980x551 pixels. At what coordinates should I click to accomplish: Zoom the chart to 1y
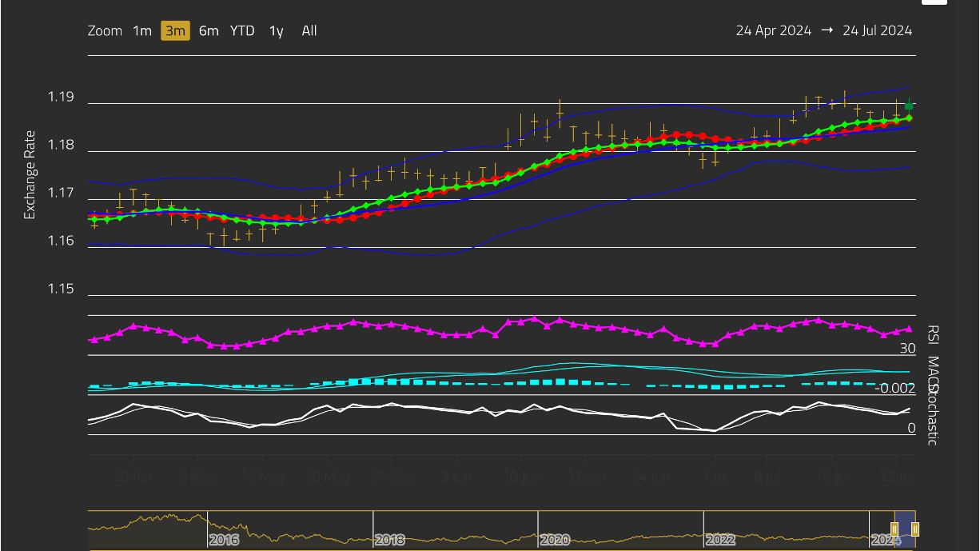point(276,31)
